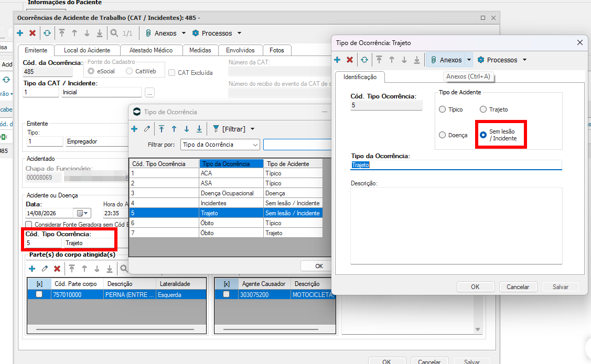Expand the Processos arrow in the Trajeto dialog
Image resolution: width=591 pixels, height=364 pixels.
(524, 60)
